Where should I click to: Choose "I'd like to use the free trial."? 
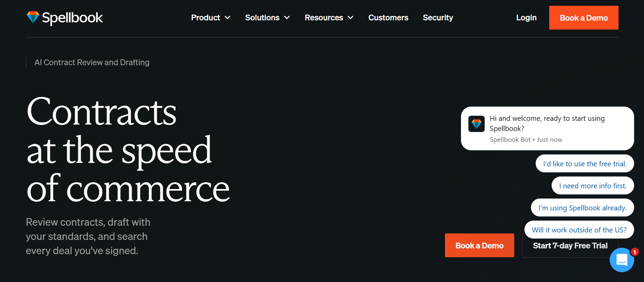(585, 164)
